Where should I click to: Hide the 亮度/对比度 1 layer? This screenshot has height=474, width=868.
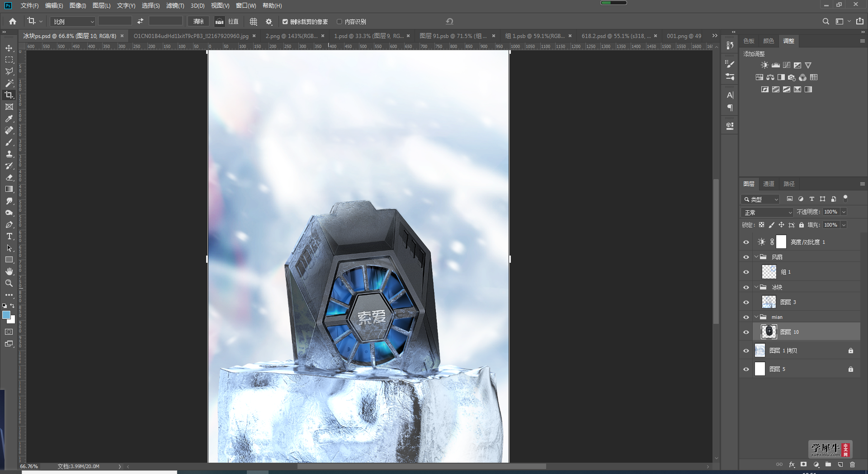coord(746,242)
